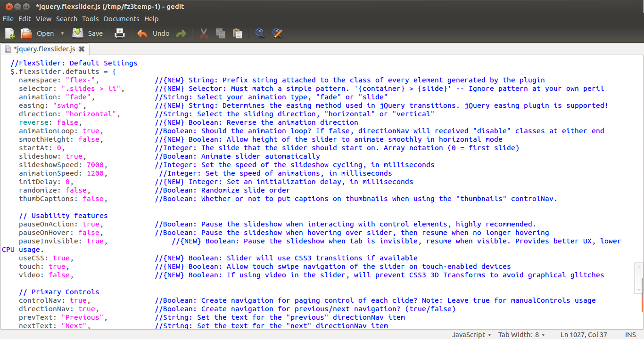Viewport: 644px width, 339px height.
Task: Open the Tools menu
Action: coord(91,19)
